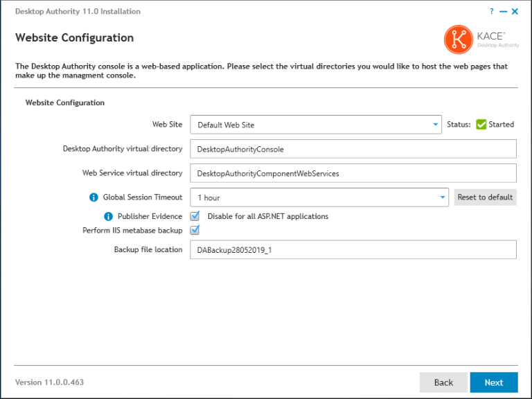Close the Desktop Authority installer
The width and height of the screenshot is (532, 399).
[x=515, y=12]
